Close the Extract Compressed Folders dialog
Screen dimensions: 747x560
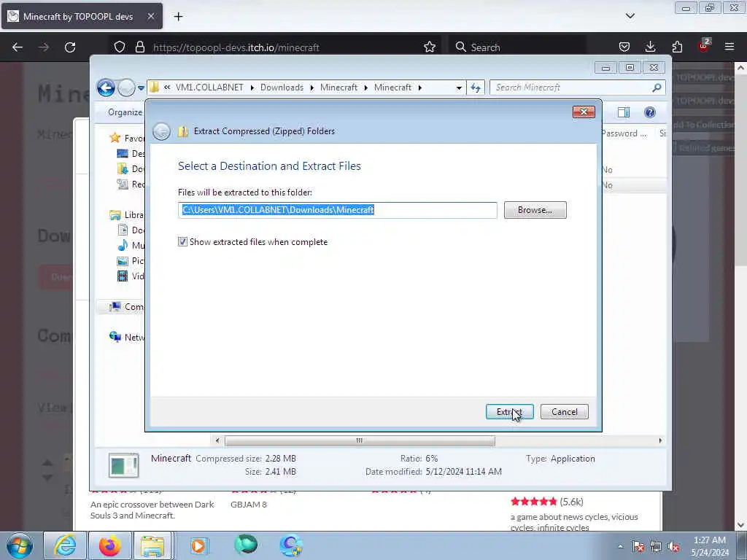pos(584,112)
